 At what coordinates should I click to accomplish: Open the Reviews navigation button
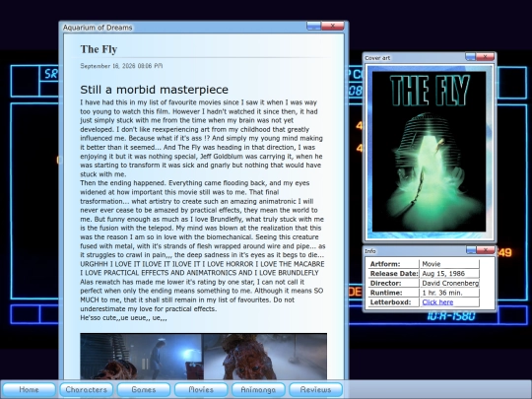315,389
